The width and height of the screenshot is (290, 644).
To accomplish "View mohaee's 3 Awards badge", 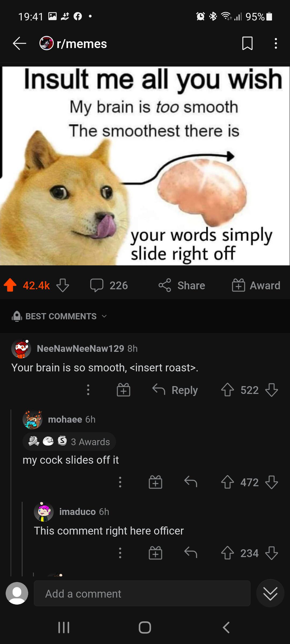I will pyautogui.click(x=69, y=441).
